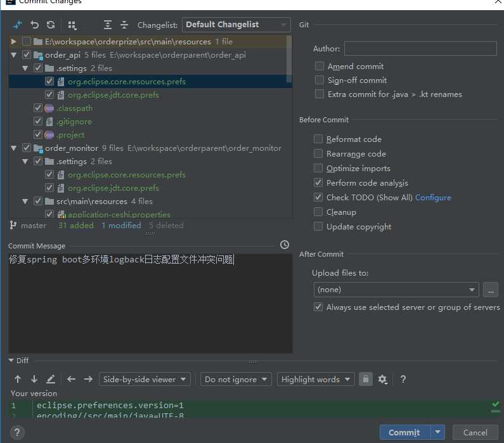Click compare next file right arrow
This screenshot has height=443, width=504.
pyautogui.click(x=88, y=380)
